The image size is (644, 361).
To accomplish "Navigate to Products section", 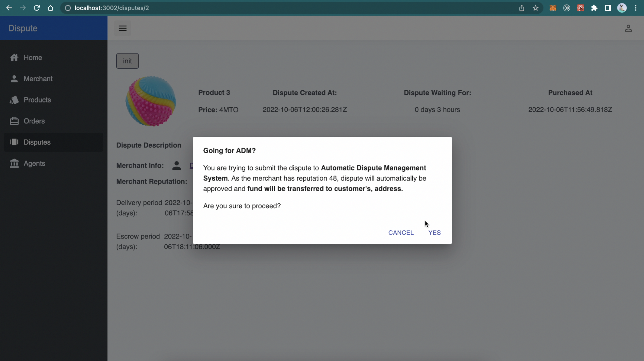I will point(37,100).
